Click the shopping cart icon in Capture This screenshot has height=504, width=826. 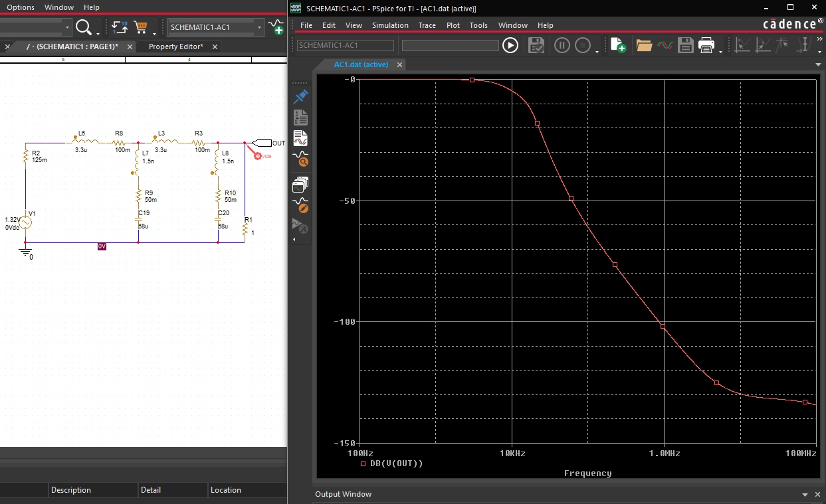(140, 27)
